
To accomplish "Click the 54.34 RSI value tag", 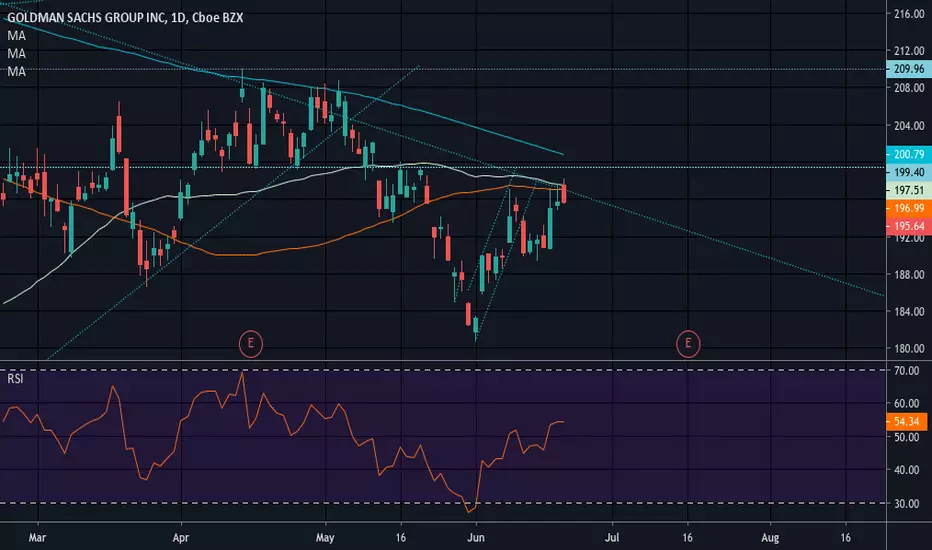I will [906, 422].
